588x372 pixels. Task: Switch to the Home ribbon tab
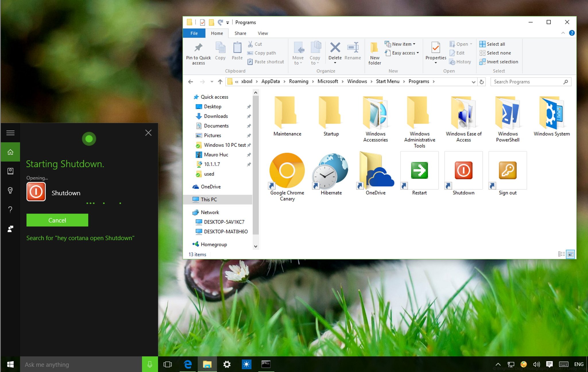(217, 33)
